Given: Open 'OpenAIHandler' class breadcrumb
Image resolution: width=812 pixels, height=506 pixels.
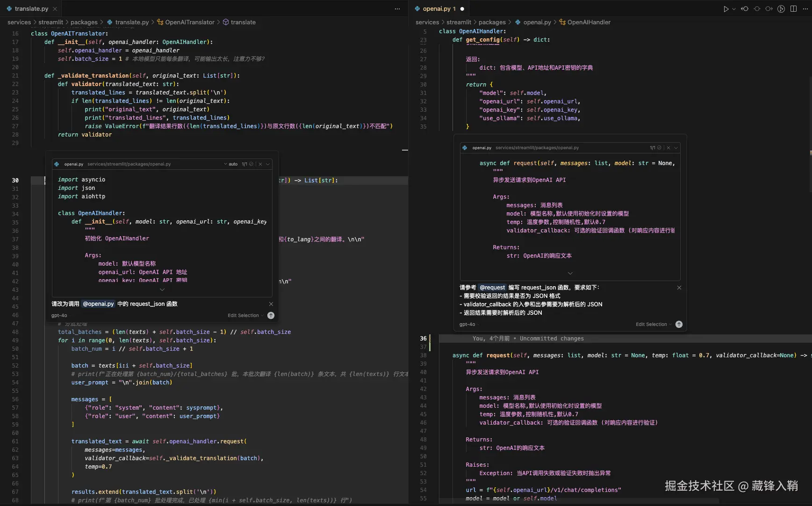Looking at the screenshot, I should click(585, 22).
